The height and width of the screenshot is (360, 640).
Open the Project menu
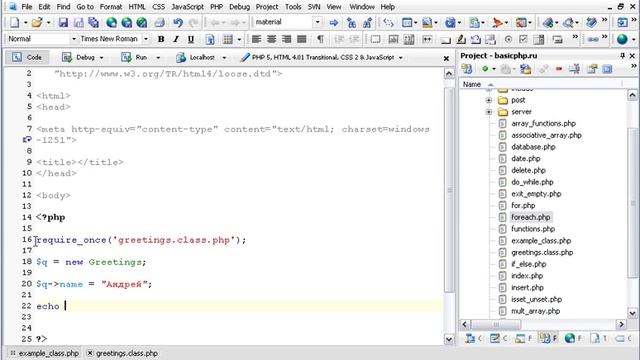tap(267, 7)
